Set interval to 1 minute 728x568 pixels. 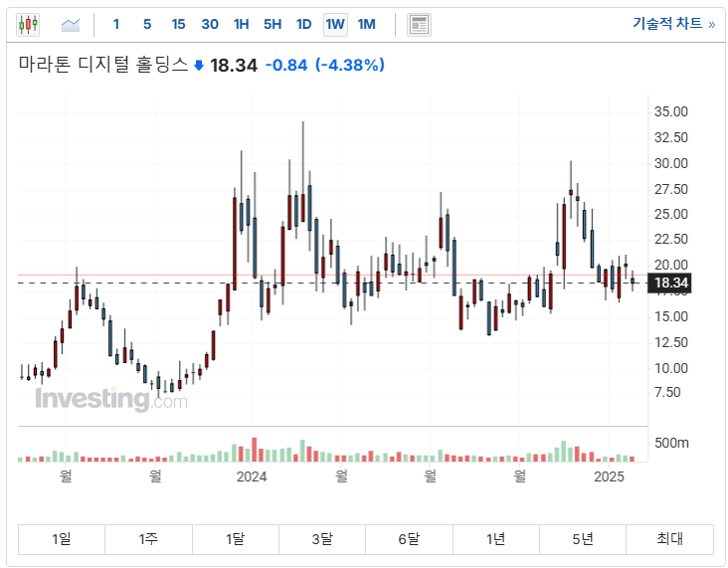[x=116, y=24]
